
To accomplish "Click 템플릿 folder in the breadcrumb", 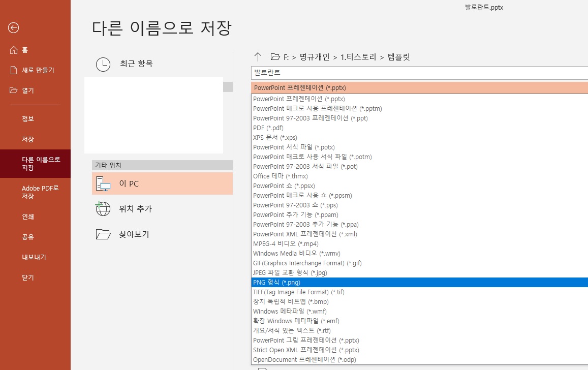I will (398, 57).
